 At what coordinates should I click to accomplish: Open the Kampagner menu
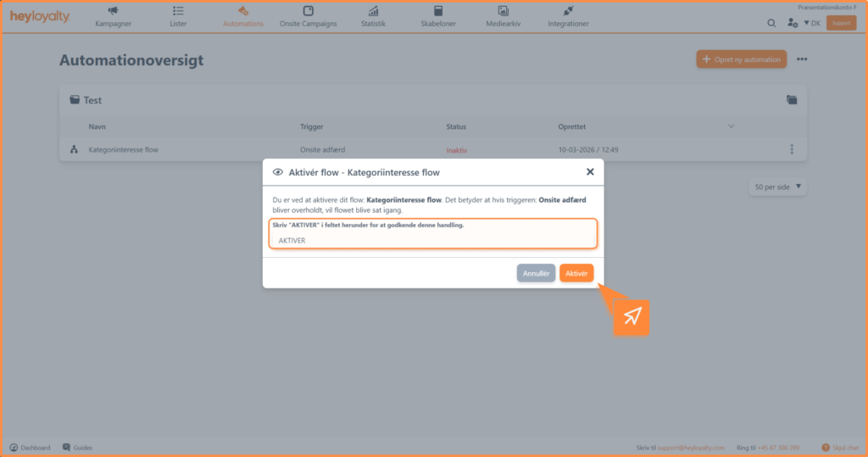113,16
